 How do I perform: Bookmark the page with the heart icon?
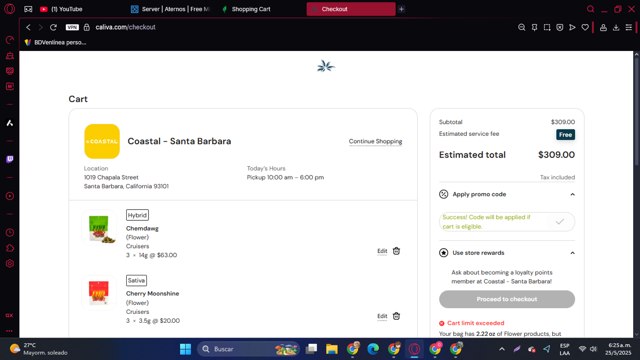point(585,27)
